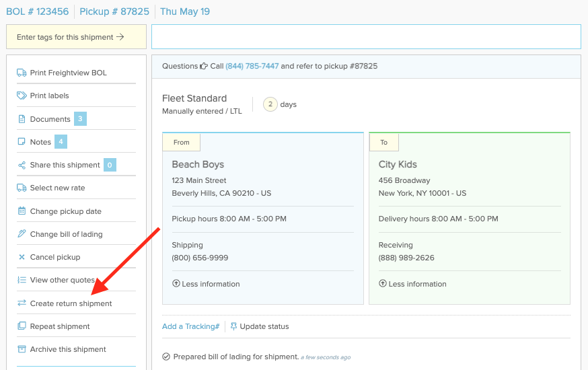This screenshot has height=370, width=588.
Task: Call the (844) 785-7447 phone link
Action: pos(252,66)
